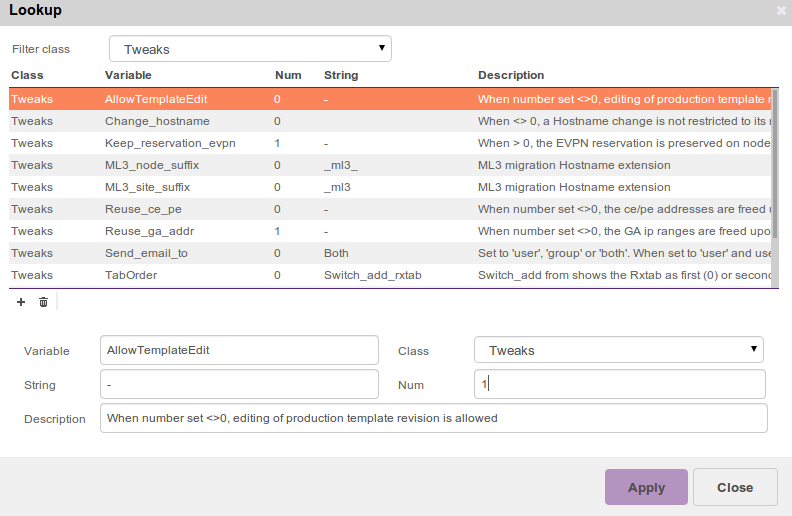The width and height of the screenshot is (792, 516).
Task: Click the Description column header
Action: pos(511,75)
